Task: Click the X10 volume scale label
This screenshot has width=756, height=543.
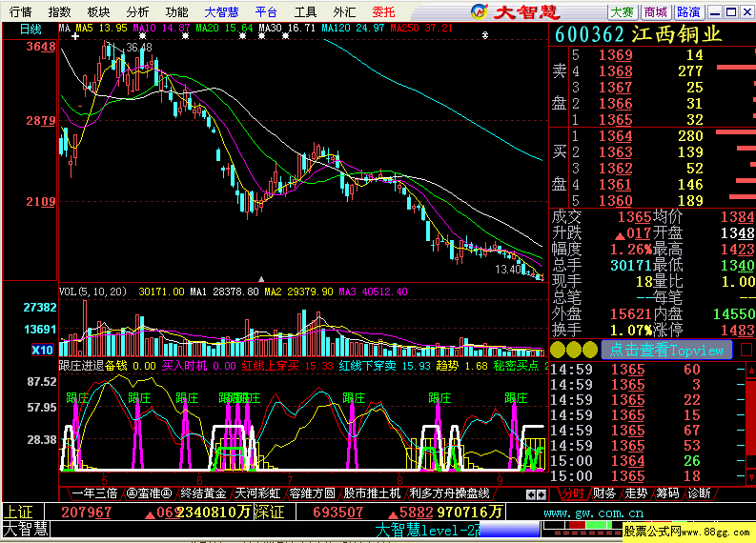Action: pyautogui.click(x=42, y=350)
